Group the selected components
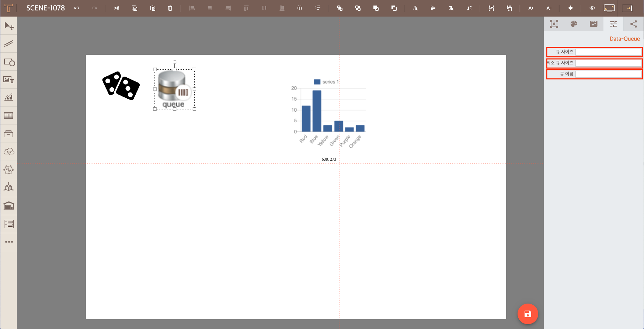 pyautogui.click(x=491, y=8)
